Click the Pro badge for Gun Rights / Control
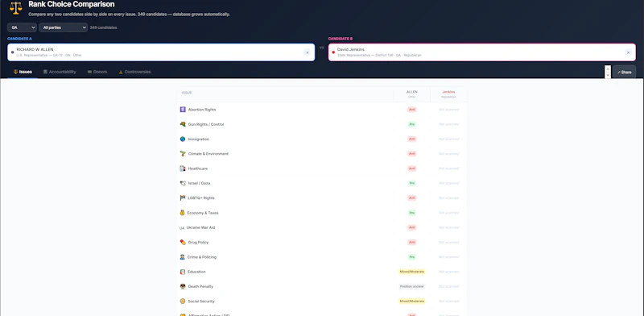Screen dimensions: 644x316 click(x=412, y=124)
